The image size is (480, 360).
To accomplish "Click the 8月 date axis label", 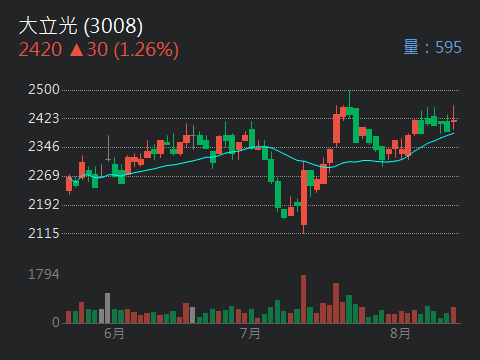I will pos(400,333).
